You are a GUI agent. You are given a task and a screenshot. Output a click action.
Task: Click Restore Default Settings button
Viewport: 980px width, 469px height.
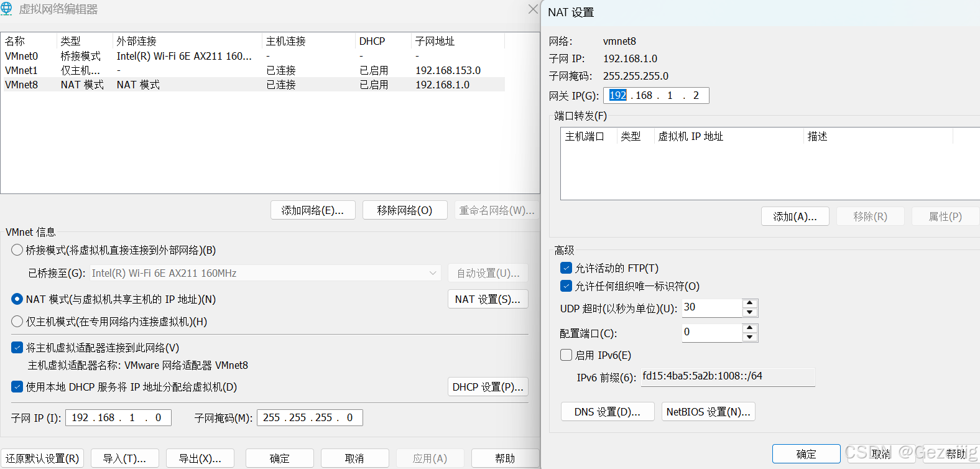pyautogui.click(x=42, y=458)
